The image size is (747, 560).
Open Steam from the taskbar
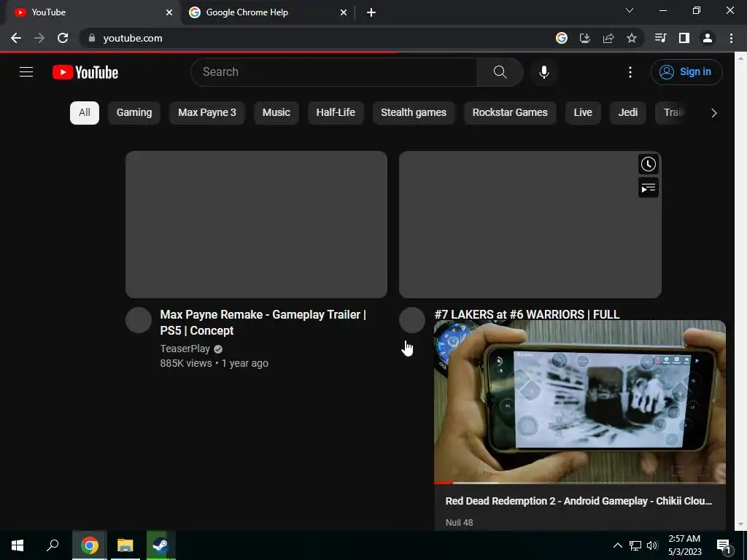(160, 545)
